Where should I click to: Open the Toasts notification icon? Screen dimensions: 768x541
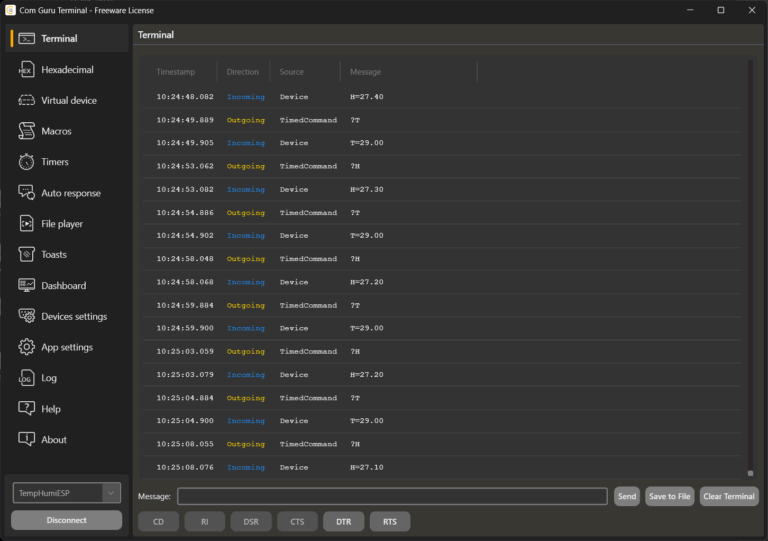point(26,255)
